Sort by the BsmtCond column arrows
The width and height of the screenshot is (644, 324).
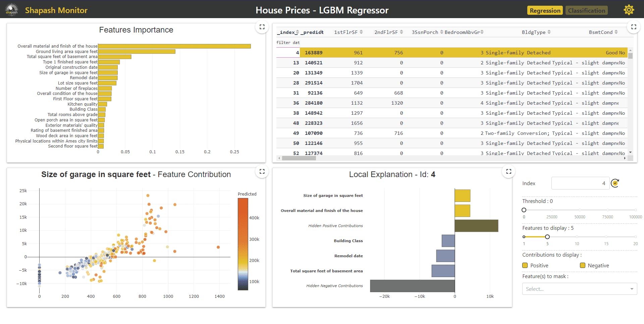(616, 32)
